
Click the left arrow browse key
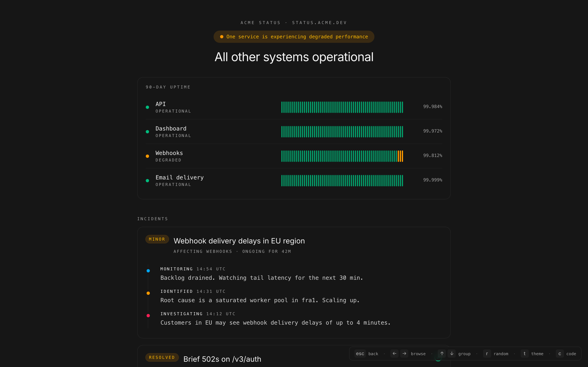point(394,354)
